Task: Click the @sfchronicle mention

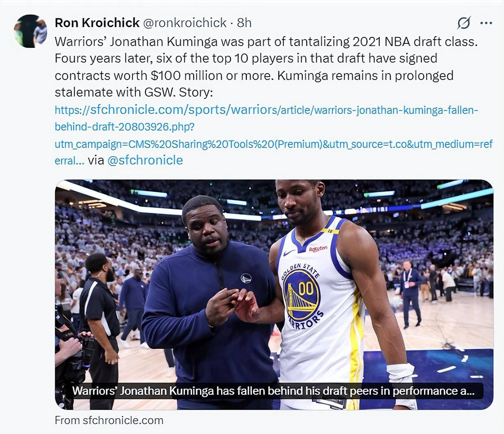Action: click(x=145, y=160)
